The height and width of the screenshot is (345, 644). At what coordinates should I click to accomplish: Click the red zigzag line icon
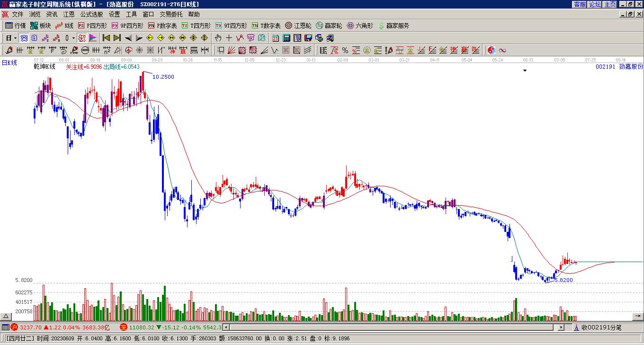(x=240, y=38)
